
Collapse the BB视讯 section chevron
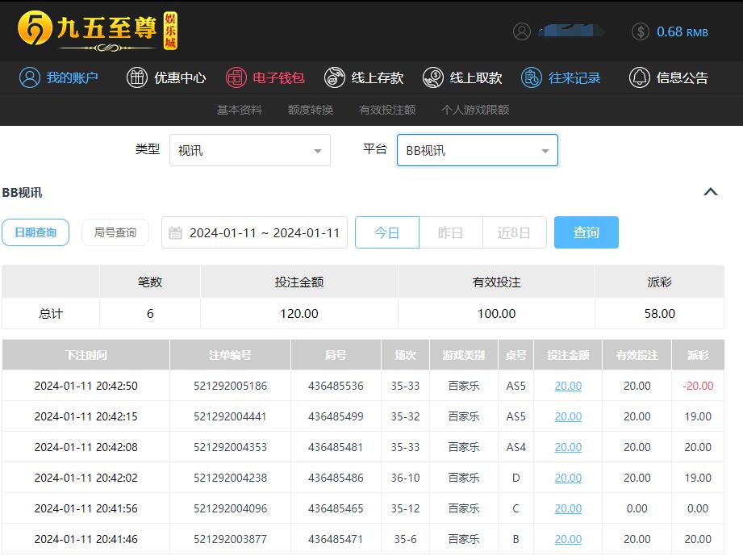tap(710, 192)
